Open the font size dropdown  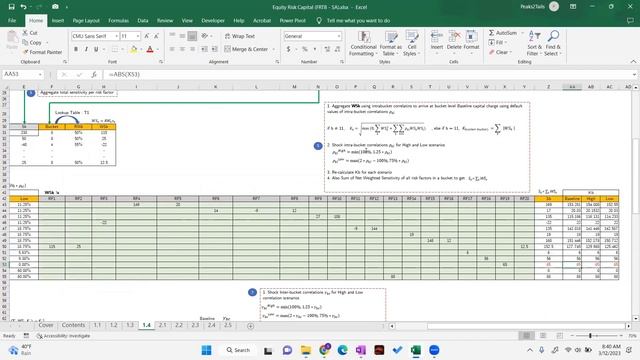[138, 36]
